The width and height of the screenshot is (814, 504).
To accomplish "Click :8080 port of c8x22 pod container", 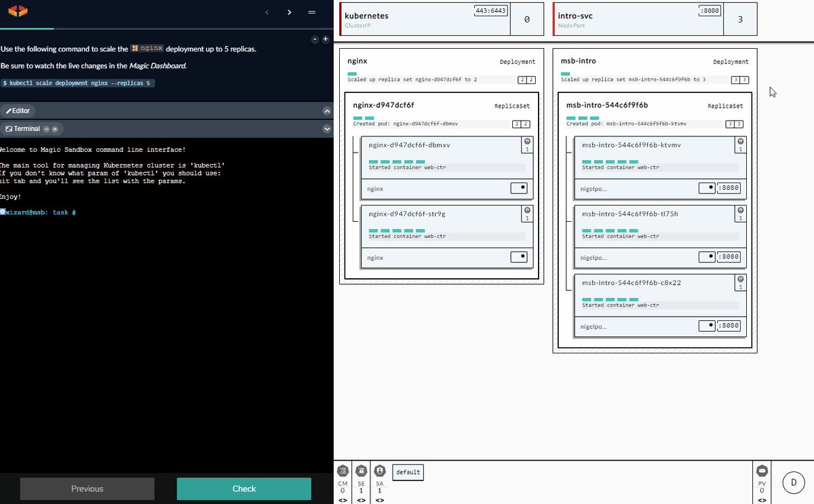I will click(729, 326).
